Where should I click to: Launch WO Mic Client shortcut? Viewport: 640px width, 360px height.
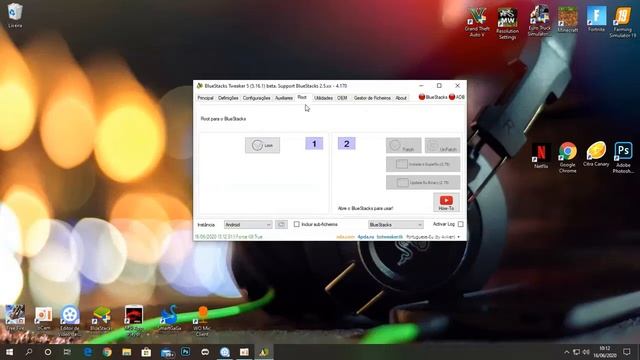202,321
